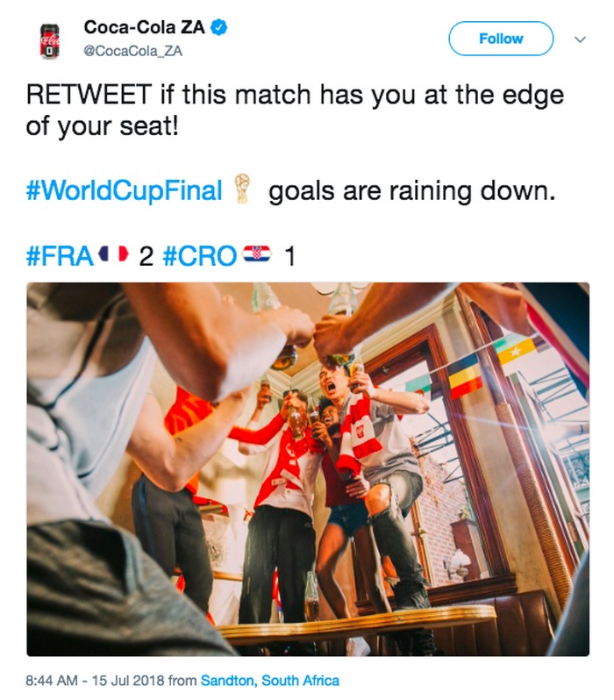Screen dimensions: 614x700
Task: Open the Sandton, South Africa location link
Action: tap(269, 680)
